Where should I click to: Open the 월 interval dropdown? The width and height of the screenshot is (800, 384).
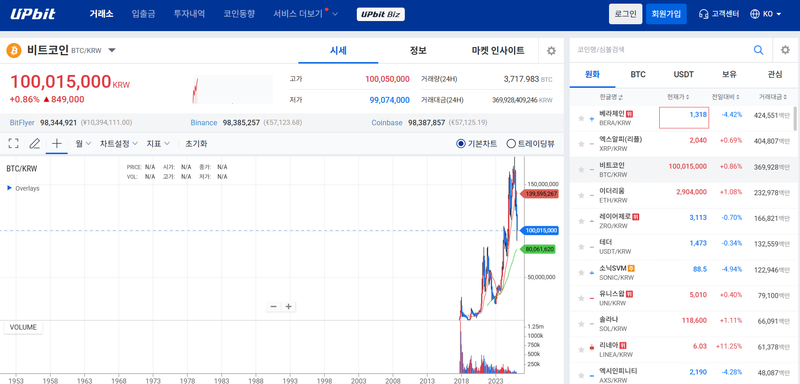(83, 144)
